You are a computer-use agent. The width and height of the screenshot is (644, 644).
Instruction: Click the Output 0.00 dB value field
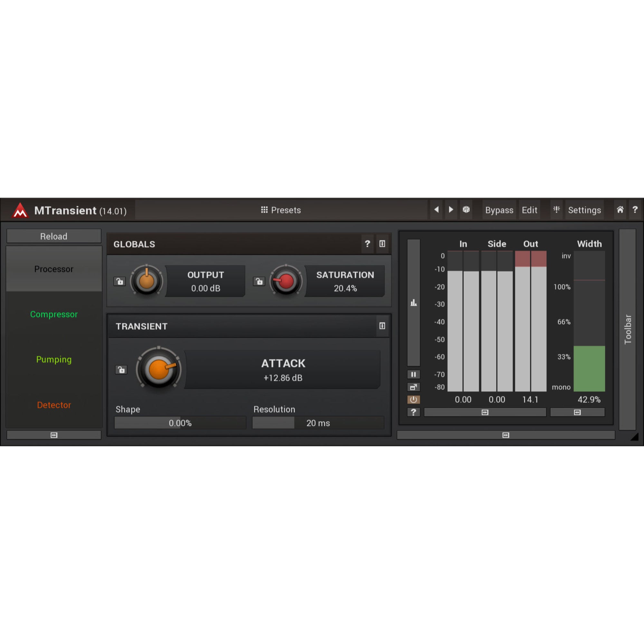pos(206,281)
